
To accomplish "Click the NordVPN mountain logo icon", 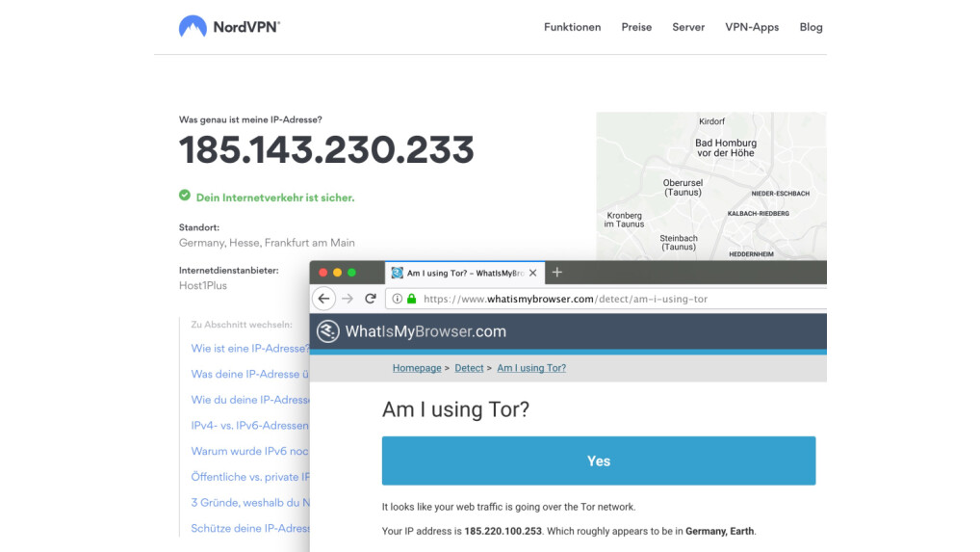I will pos(193,27).
